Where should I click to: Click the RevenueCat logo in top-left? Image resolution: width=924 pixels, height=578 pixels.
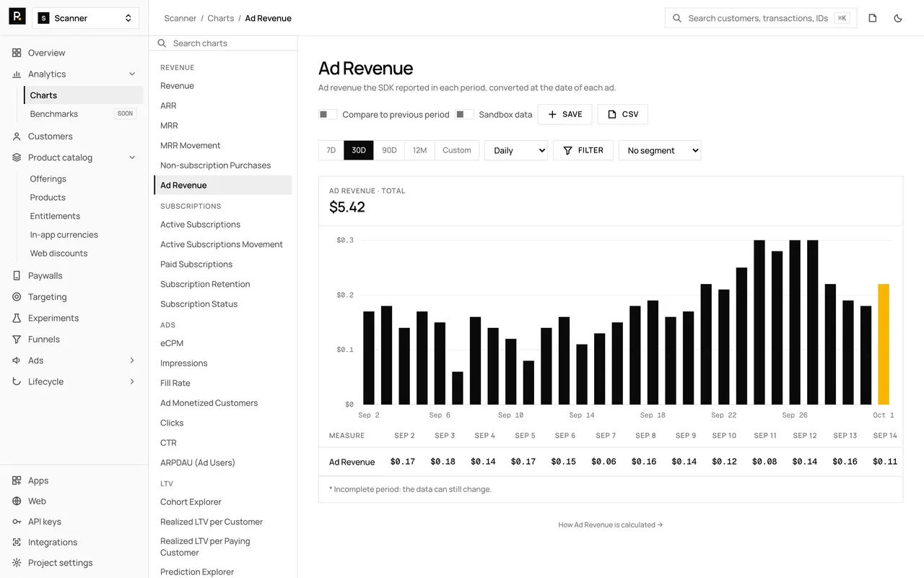(17, 17)
